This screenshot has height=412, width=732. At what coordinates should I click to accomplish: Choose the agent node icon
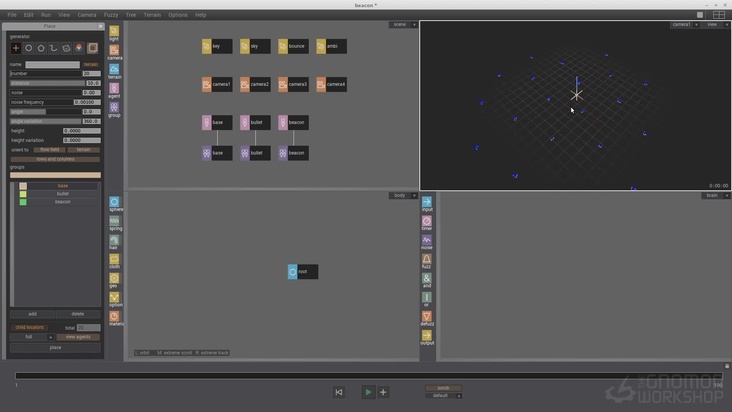point(114,88)
